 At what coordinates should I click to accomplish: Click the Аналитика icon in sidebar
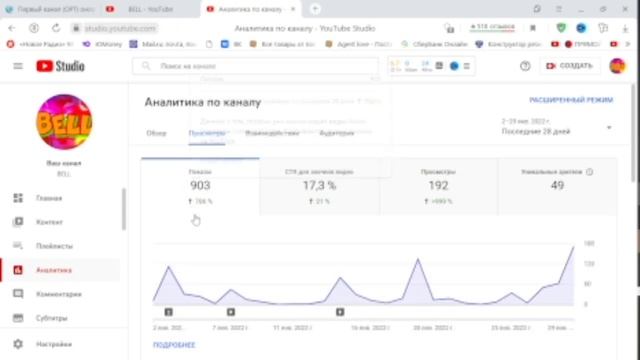pyautogui.click(x=18, y=270)
